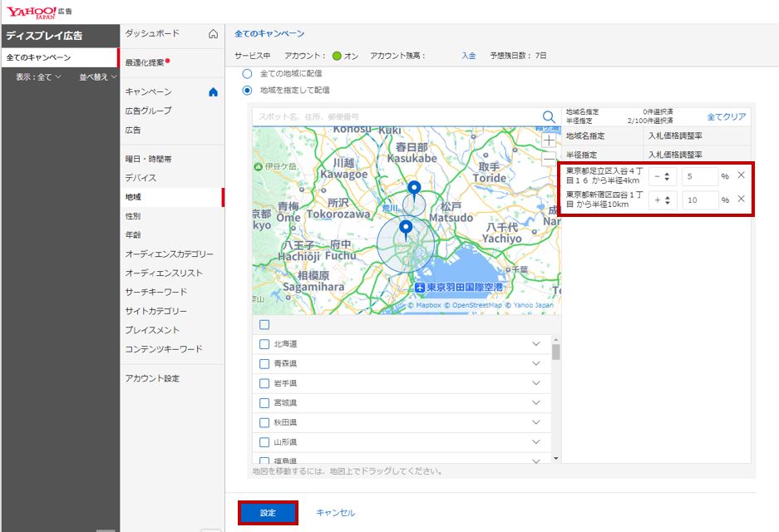
Task: Check the 北海道 checkbox
Action: (x=264, y=344)
